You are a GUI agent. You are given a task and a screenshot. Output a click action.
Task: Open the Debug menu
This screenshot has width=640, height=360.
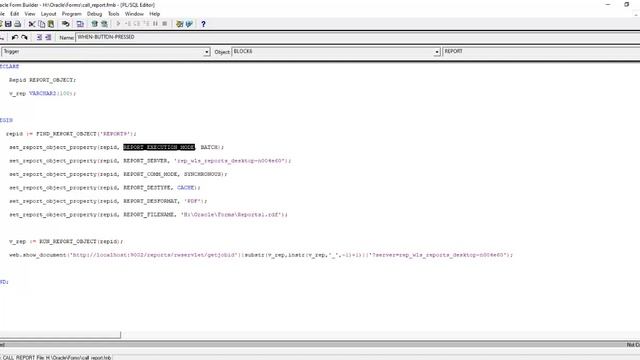[94, 14]
